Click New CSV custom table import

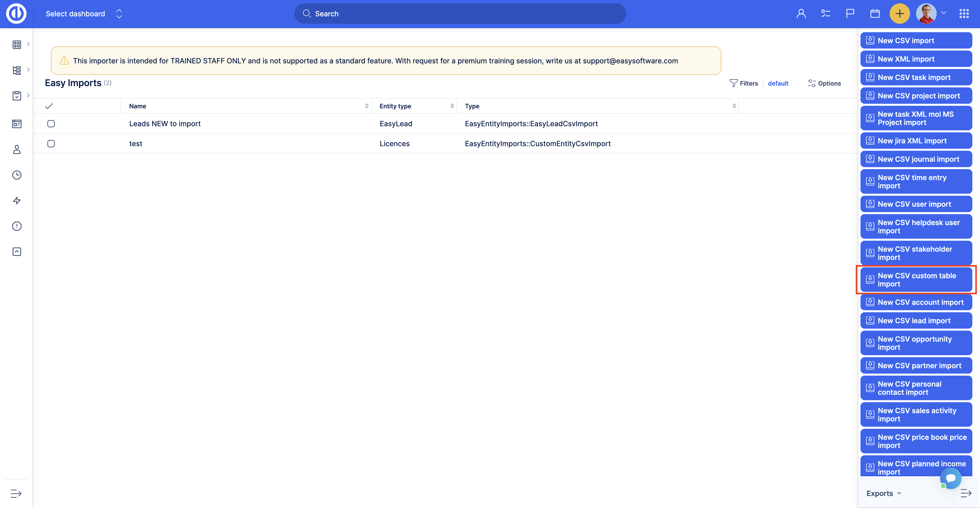916,280
